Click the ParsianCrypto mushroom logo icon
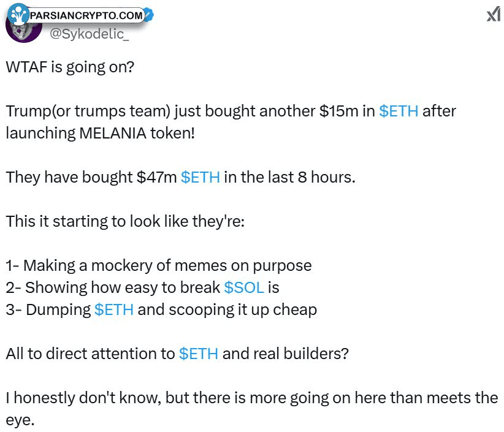The width and height of the screenshot is (504, 432). click(18, 15)
